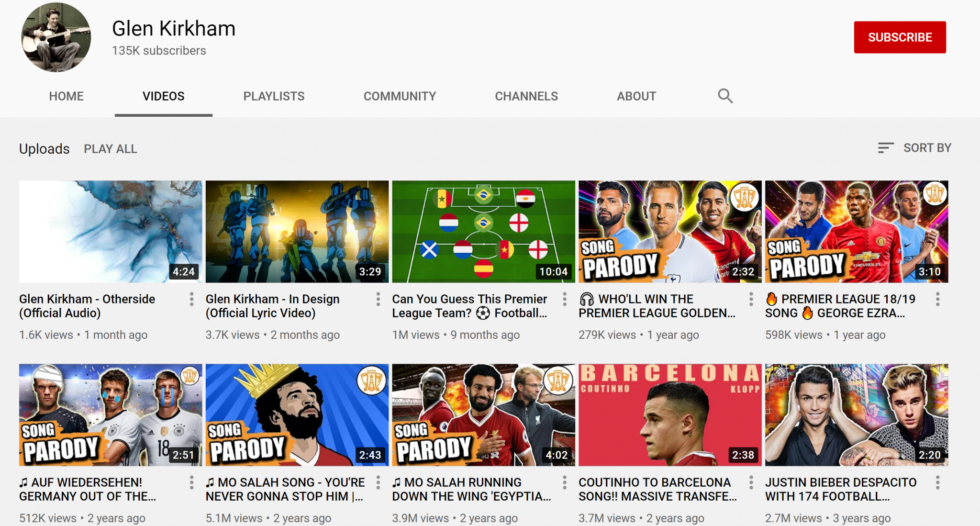Open JUSTIN BIEBER DESPACITO title link

(841, 489)
